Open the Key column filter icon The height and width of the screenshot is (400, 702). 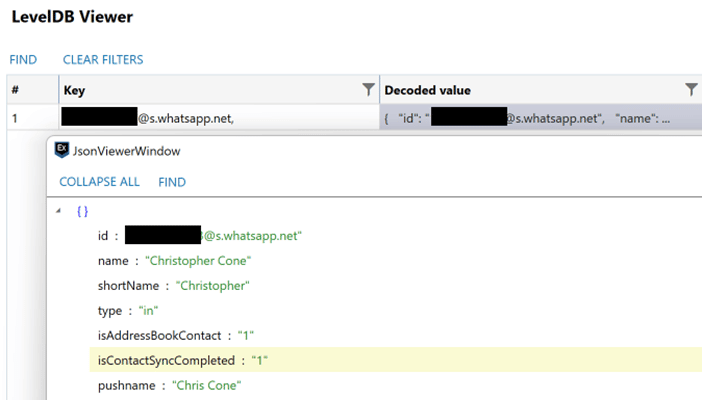[368, 90]
